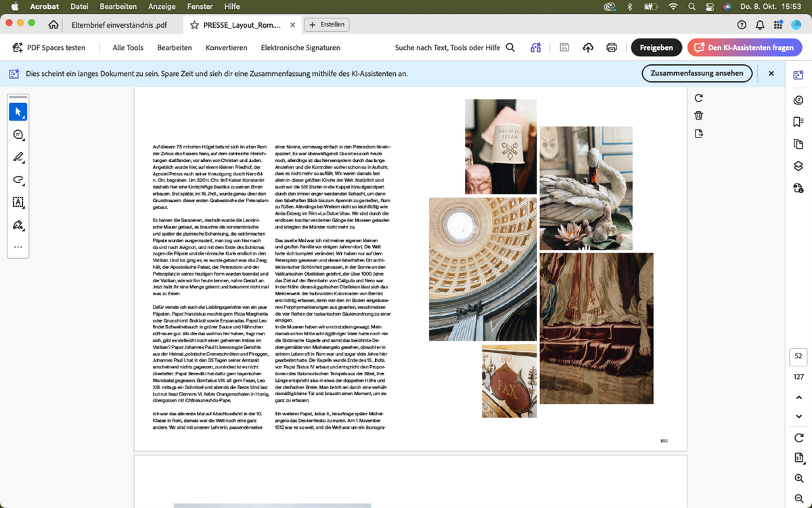Go to Acrobat home
Screen dimensions: 812x508
[x=53, y=24]
